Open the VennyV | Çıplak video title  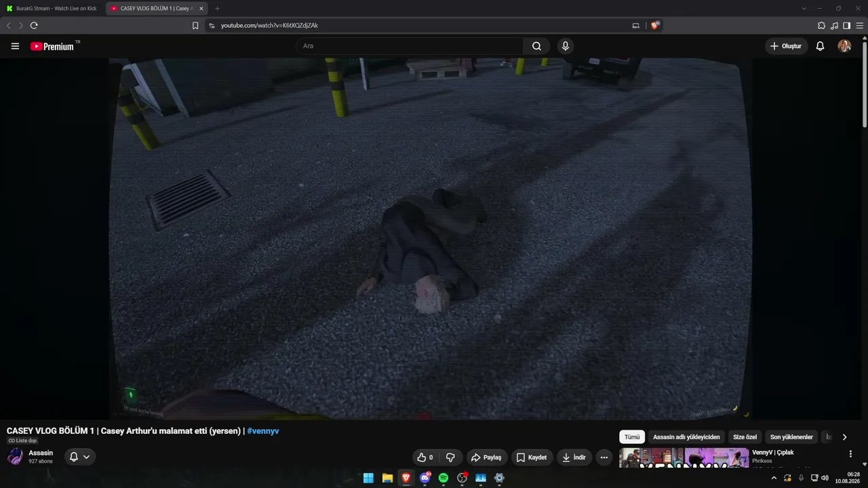(x=773, y=453)
